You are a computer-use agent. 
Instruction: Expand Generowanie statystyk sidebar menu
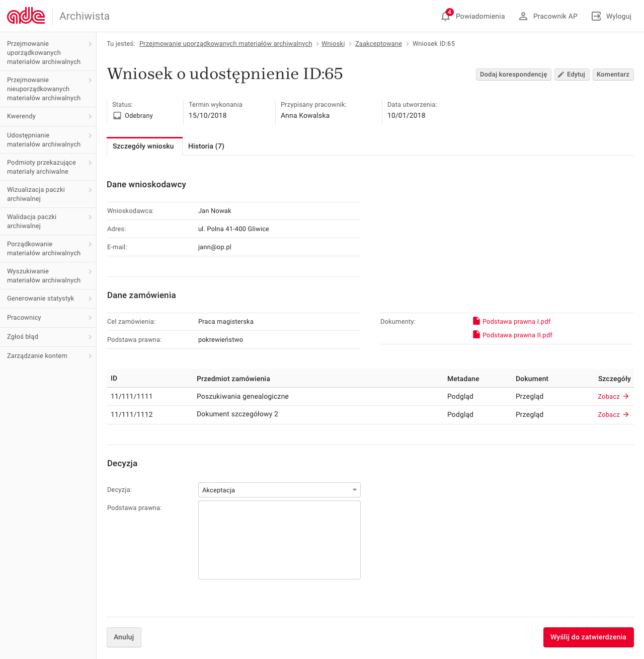[x=48, y=299]
